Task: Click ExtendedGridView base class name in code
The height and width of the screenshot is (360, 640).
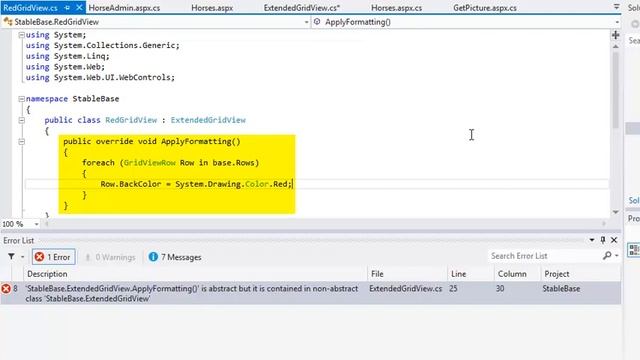Action: pos(208,120)
